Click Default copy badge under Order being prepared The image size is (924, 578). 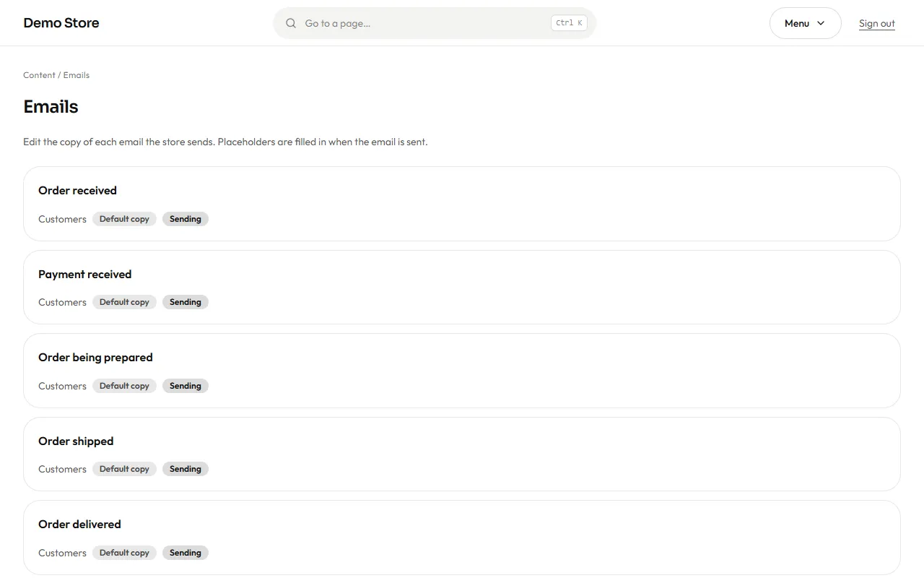[x=124, y=386]
